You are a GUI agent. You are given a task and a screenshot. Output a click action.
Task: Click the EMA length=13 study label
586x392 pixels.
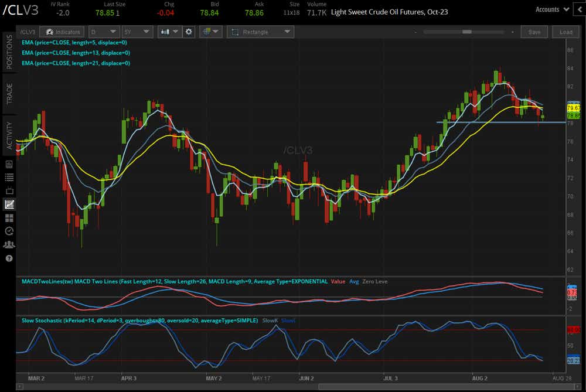point(76,53)
